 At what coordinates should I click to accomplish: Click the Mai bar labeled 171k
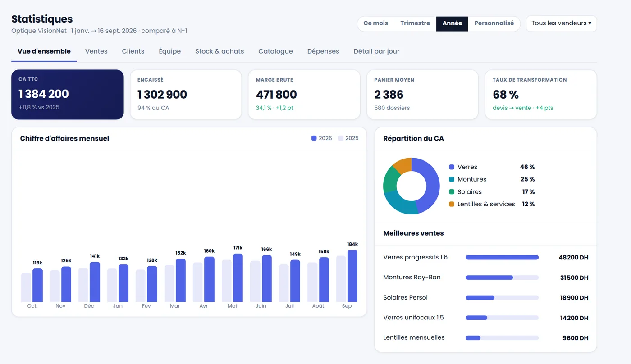click(238, 278)
